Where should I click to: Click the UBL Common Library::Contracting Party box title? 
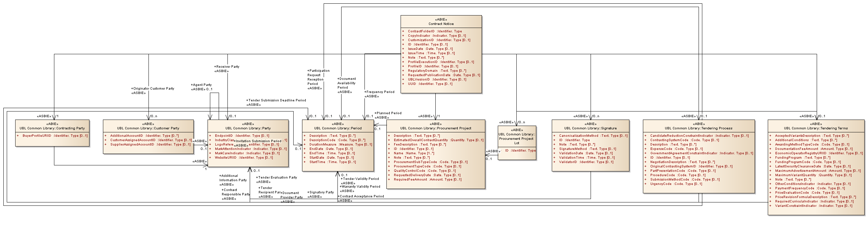tap(52, 128)
